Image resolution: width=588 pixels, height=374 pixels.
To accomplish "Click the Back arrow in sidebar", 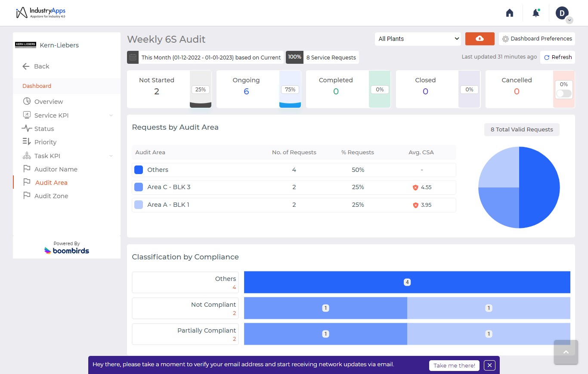I will click(26, 66).
